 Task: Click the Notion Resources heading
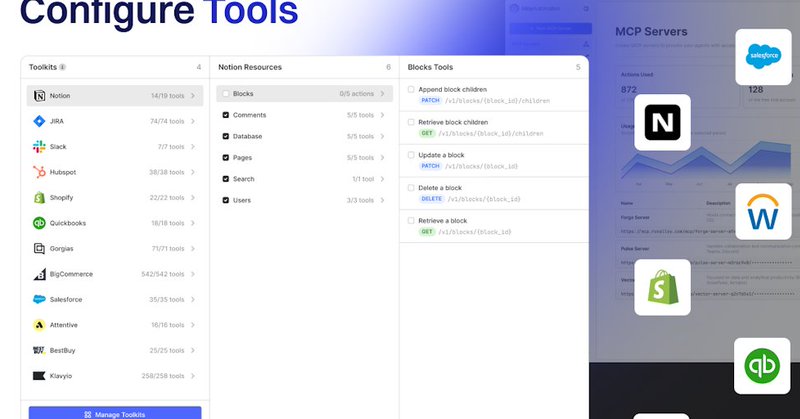pyautogui.click(x=250, y=67)
